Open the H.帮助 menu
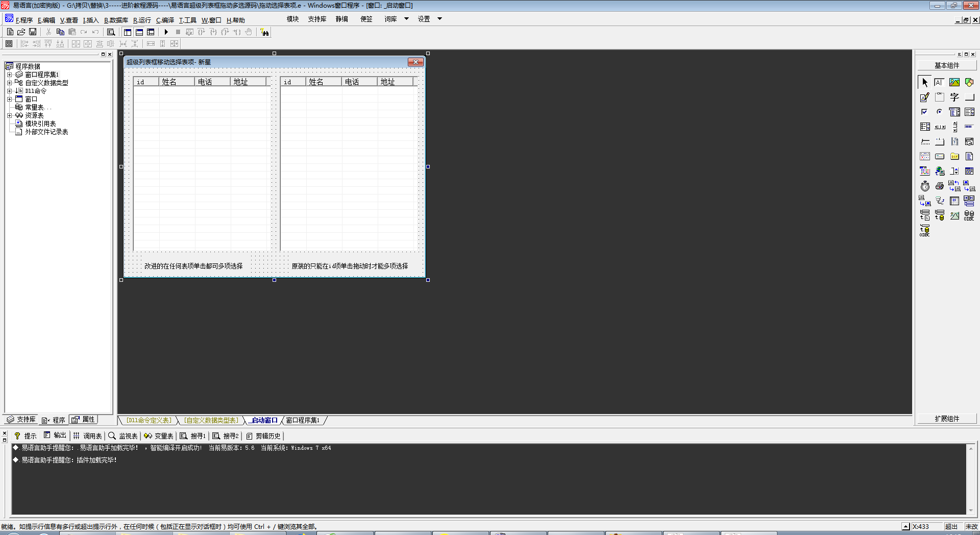This screenshot has width=980, height=535. 236,20
